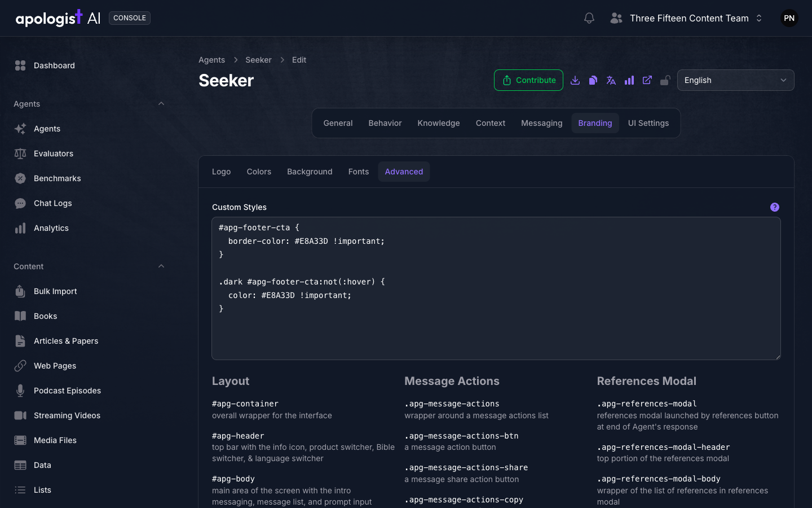This screenshot has height=508, width=812.
Task: Click the Custom Styles textarea resize handle
Action: coord(778,357)
